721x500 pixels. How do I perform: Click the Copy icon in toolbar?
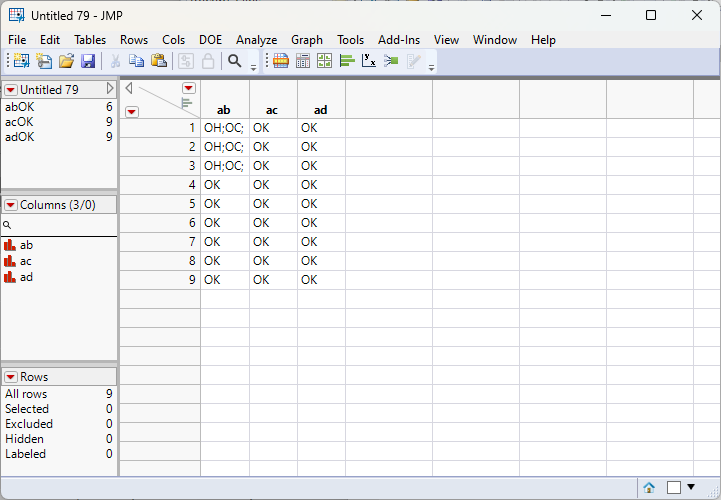[137, 61]
